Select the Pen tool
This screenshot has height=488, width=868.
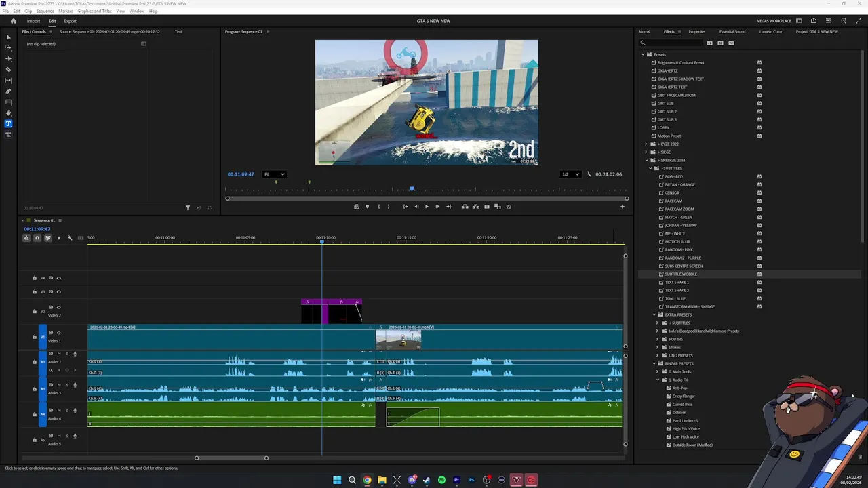click(8, 91)
